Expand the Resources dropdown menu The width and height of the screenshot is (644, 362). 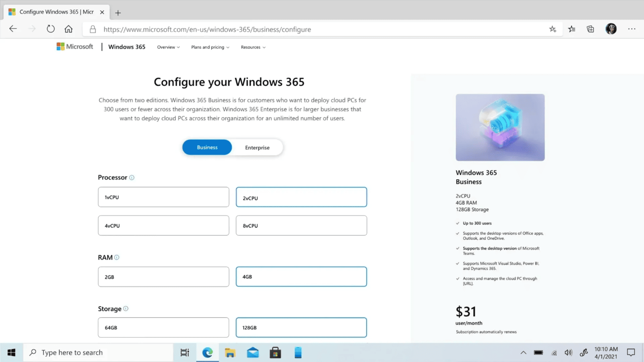[x=253, y=47]
